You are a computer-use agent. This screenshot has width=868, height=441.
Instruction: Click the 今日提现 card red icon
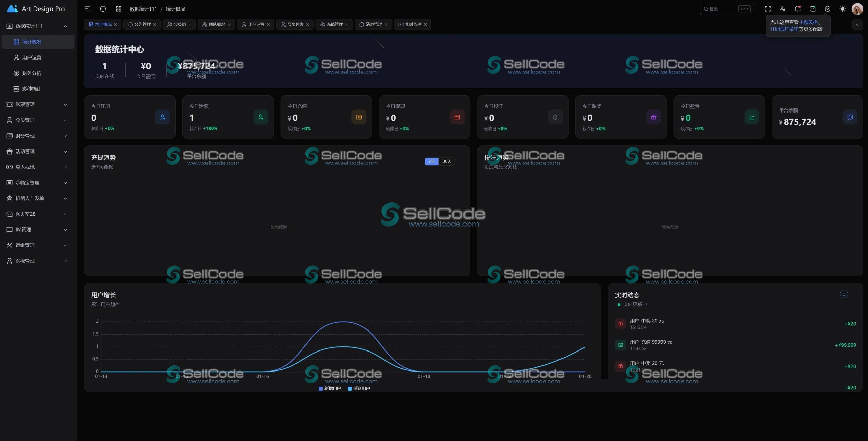(457, 117)
